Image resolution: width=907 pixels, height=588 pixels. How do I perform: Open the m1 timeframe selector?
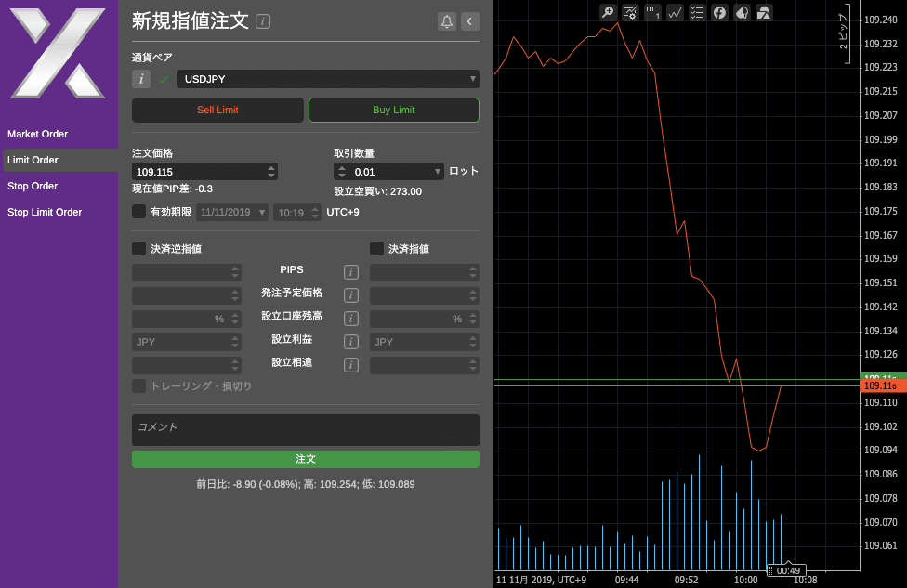pos(652,12)
